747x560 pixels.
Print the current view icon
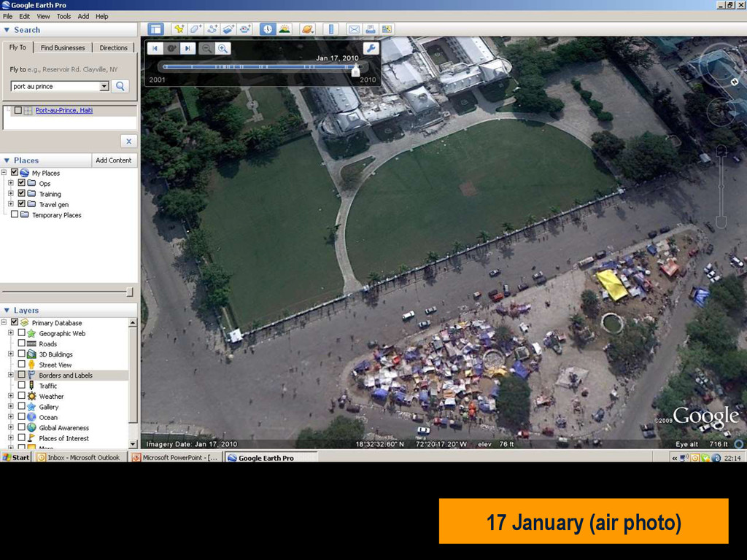pyautogui.click(x=370, y=29)
